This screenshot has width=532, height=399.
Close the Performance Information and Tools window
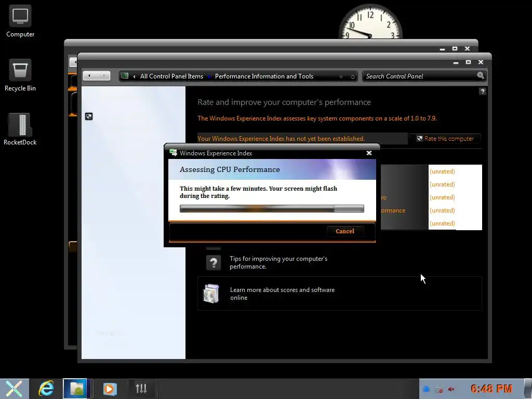pos(481,62)
